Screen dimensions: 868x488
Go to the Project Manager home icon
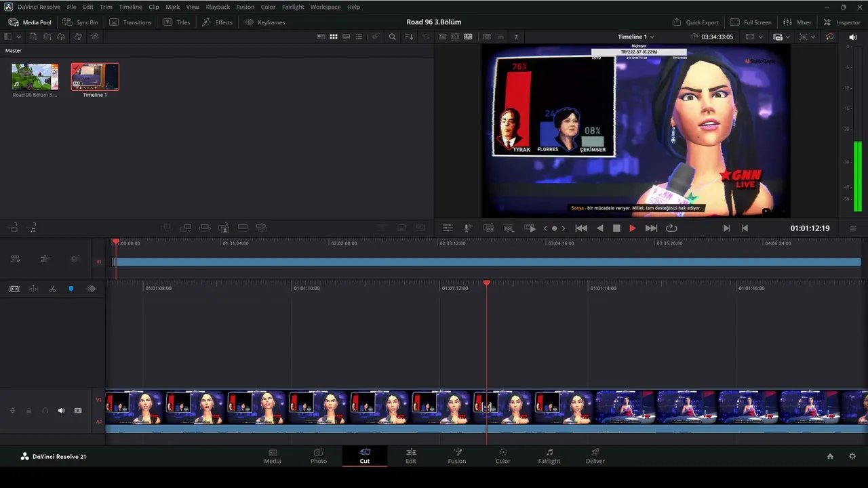[830, 456]
